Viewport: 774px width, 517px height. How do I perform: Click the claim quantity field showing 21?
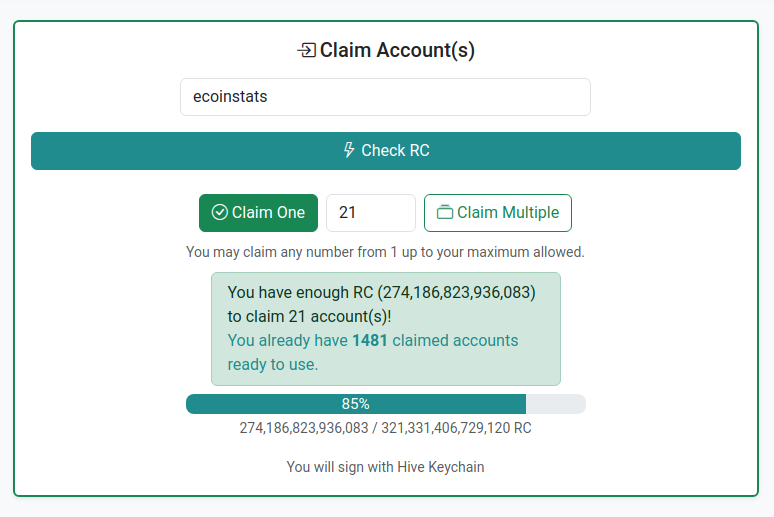(x=371, y=213)
